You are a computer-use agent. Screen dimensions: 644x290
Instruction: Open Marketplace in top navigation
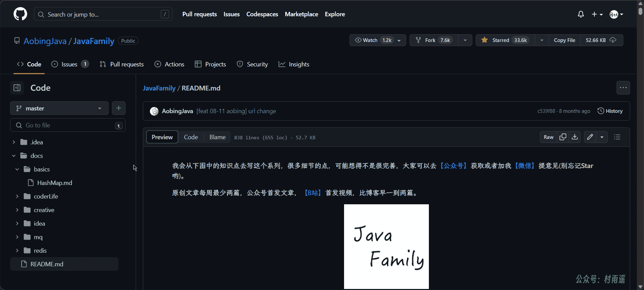point(301,14)
